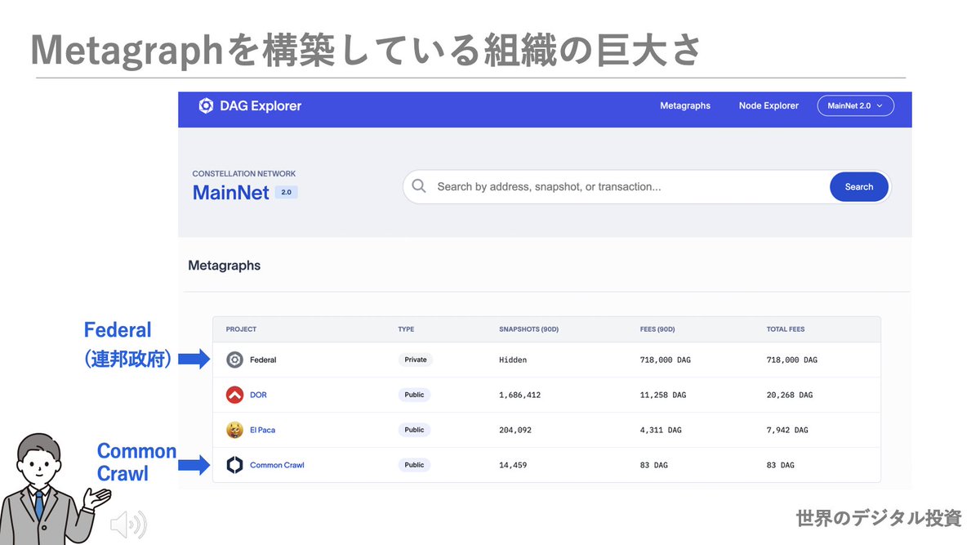Expand the dropdown chevron beside MainNet 2.0
The height and width of the screenshot is (545, 980).
(880, 105)
